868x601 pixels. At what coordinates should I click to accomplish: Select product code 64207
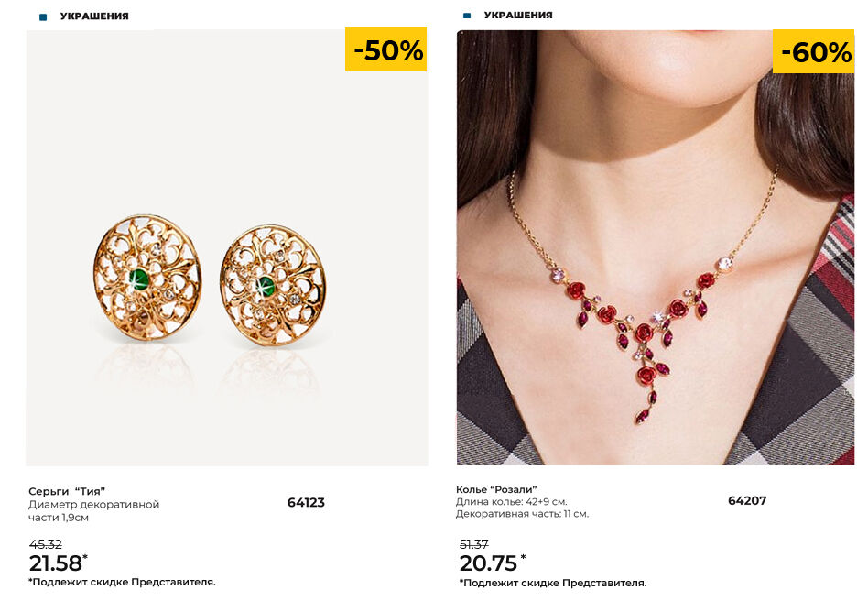(747, 500)
